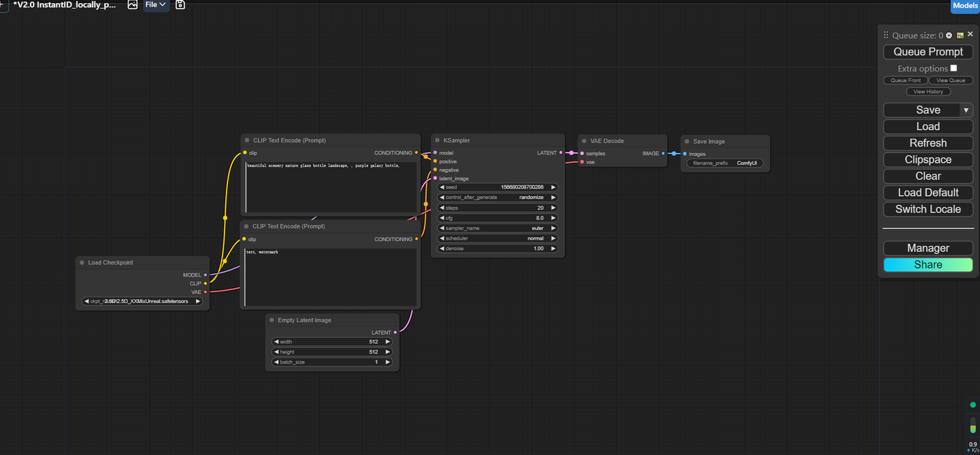Click the Clear button

pos(928,176)
